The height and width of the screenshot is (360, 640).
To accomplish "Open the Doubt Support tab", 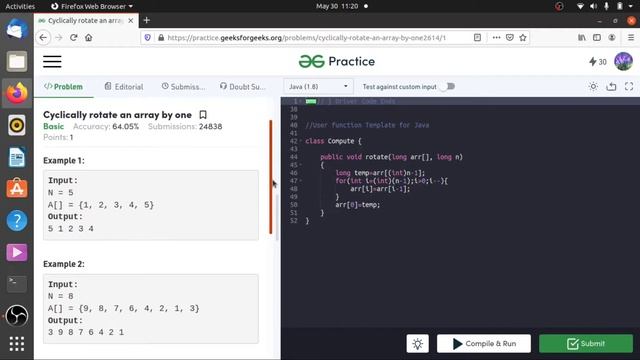I will pos(242,87).
